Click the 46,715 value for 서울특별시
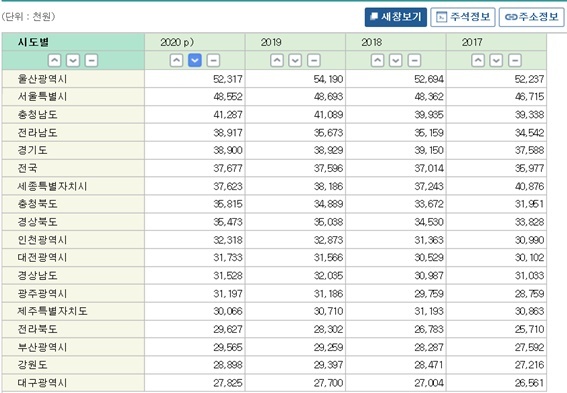Screen dimensions: 567x393 click(529, 97)
